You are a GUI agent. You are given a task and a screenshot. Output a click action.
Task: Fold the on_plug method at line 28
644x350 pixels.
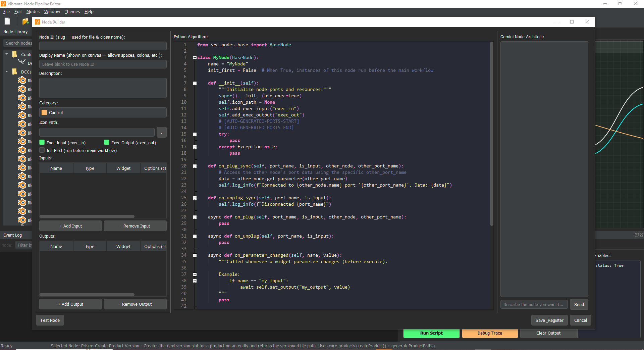[195, 217]
